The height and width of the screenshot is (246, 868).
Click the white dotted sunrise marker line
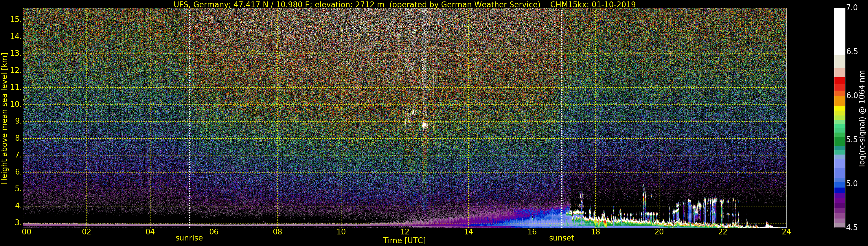point(190,118)
